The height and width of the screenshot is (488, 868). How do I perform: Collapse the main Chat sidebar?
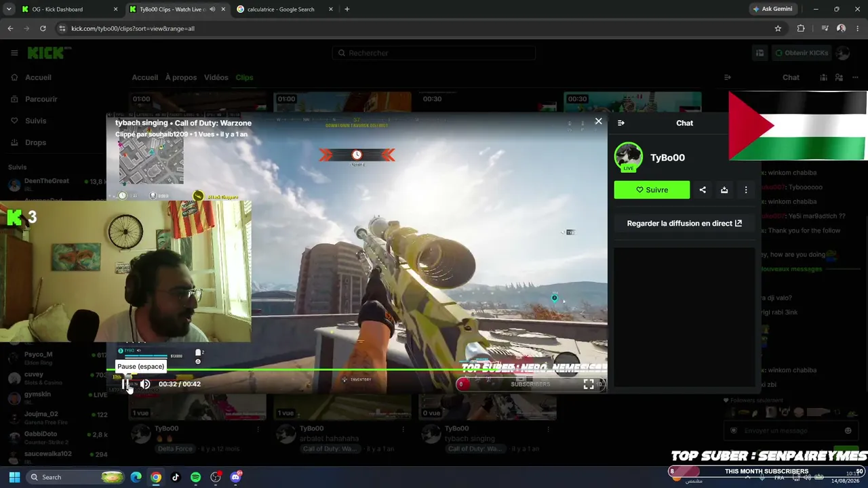(728, 77)
